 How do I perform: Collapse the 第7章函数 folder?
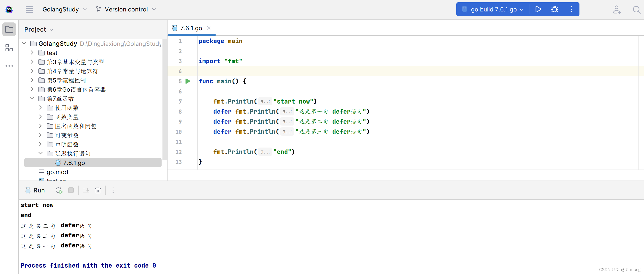[32, 98]
